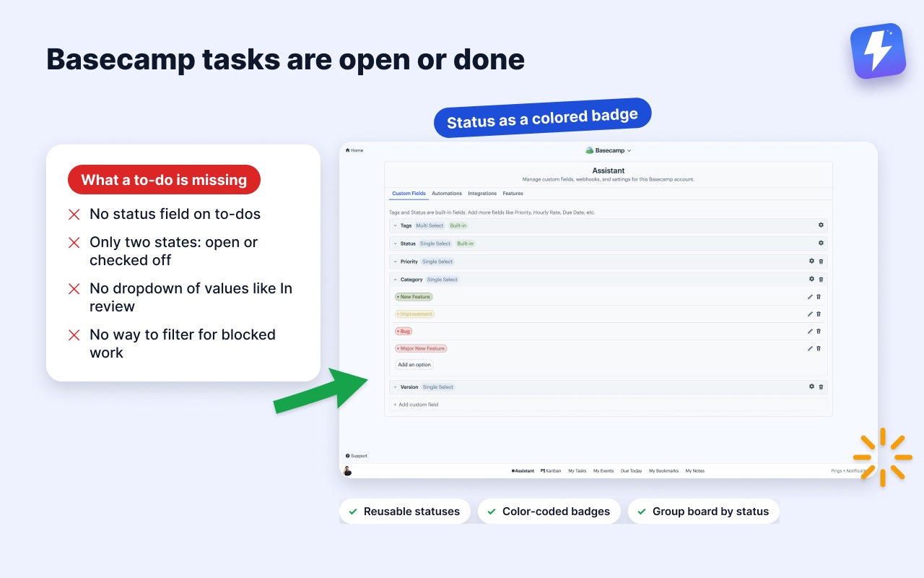The image size is (924, 578).
Task: Open the Basecamp account dropdown
Action: pos(609,150)
